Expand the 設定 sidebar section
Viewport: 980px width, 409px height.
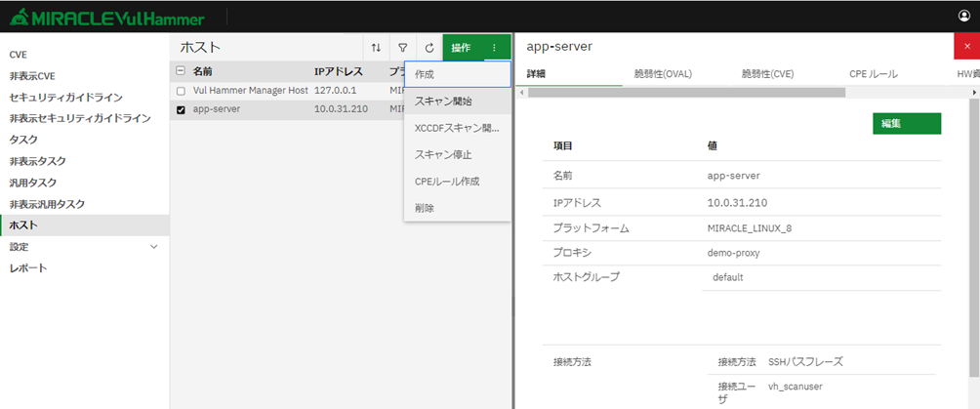click(x=153, y=247)
